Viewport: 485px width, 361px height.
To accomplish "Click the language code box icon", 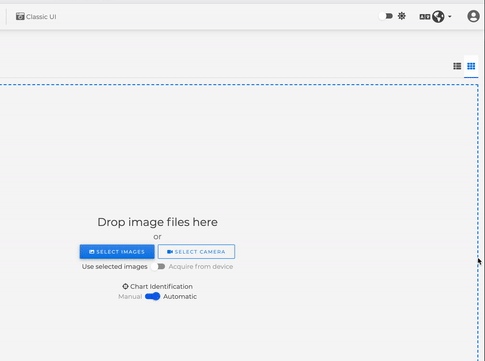I will [x=425, y=17].
